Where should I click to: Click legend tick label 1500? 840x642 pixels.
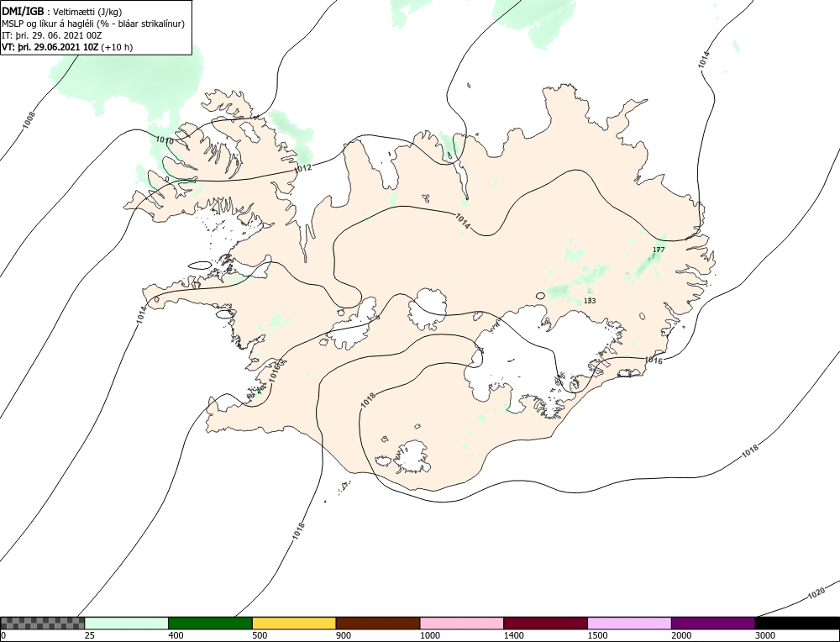pos(597,635)
